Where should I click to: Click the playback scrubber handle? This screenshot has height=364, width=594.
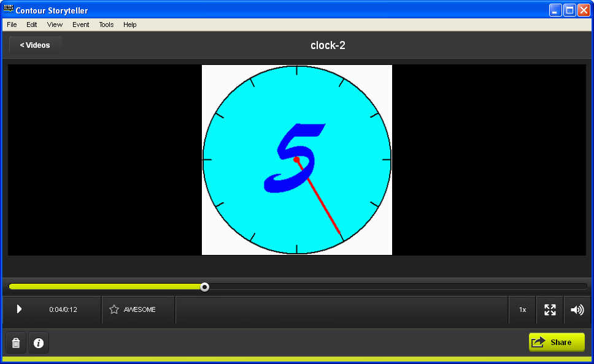pos(205,287)
